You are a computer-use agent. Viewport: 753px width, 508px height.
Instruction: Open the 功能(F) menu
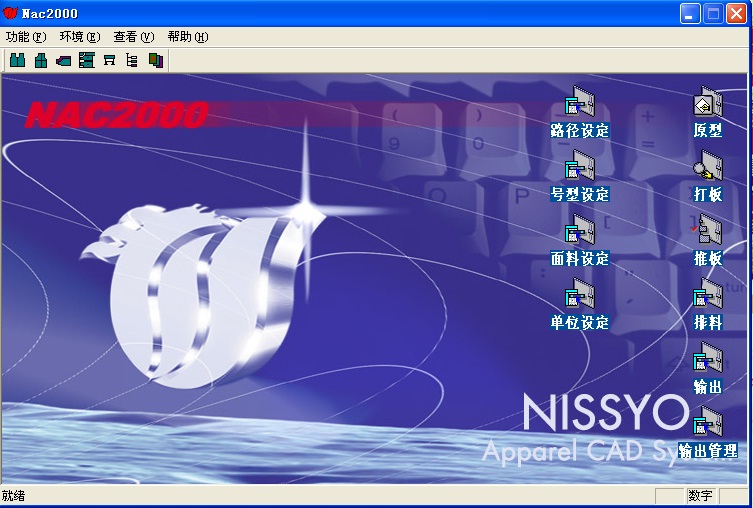(26, 37)
